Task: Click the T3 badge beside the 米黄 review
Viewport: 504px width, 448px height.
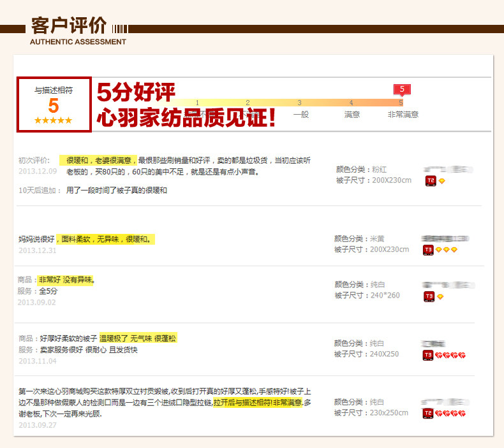Action: point(428,250)
